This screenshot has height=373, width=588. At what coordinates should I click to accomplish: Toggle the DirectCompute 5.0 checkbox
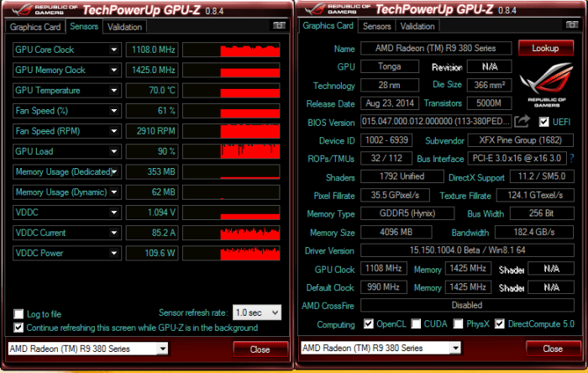coord(500,324)
